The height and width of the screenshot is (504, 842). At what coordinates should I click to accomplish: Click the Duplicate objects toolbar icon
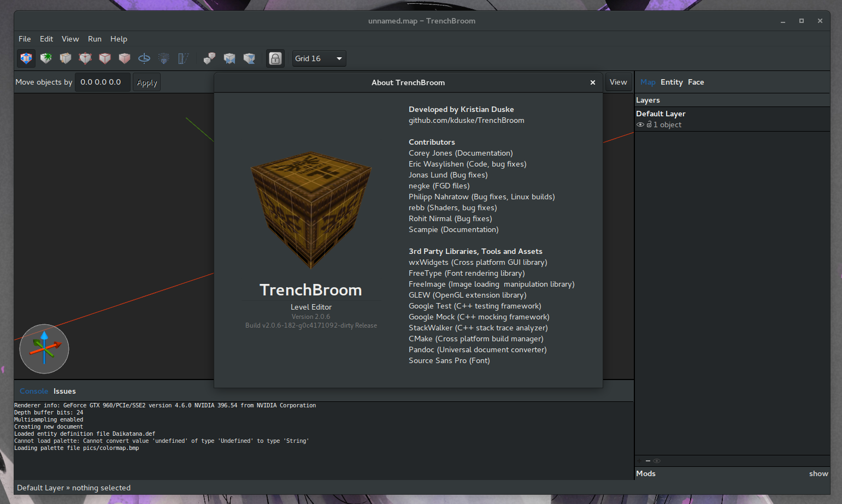tap(209, 58)
